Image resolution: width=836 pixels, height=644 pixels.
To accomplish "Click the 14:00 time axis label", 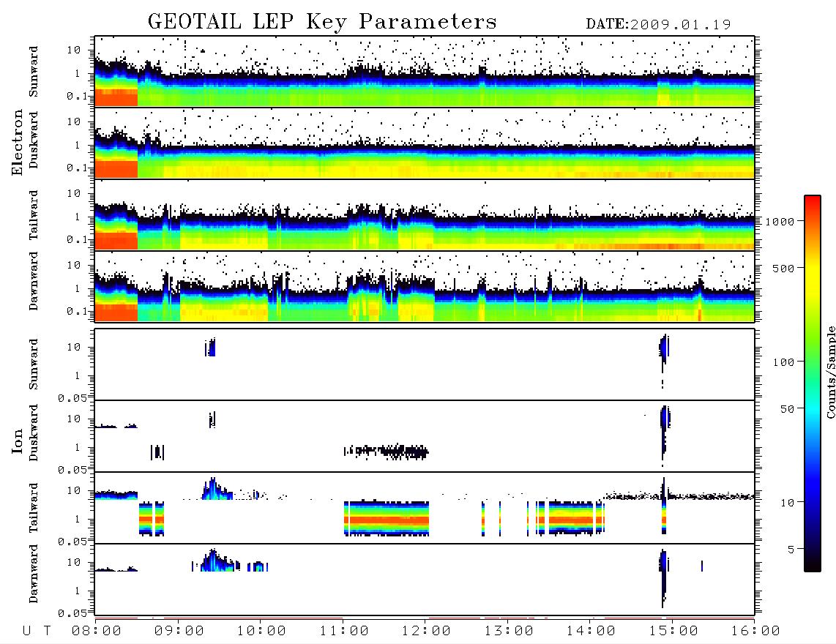I will [x=591, y=631].
